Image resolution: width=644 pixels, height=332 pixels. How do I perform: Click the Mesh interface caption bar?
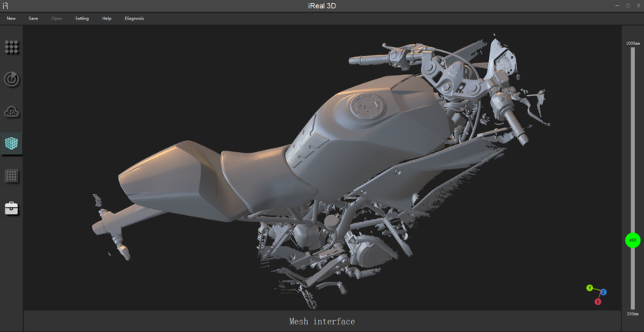pos(322,321)
